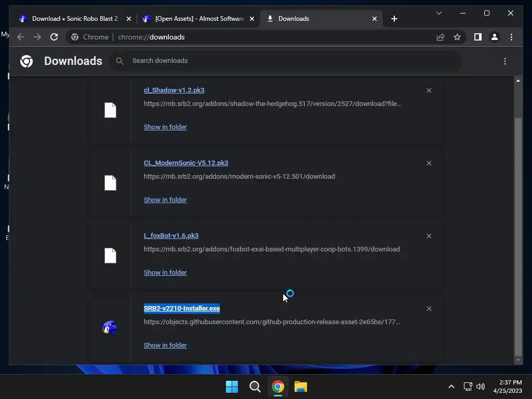
Task: Close the Downloads tab
Action: [374, 19]
